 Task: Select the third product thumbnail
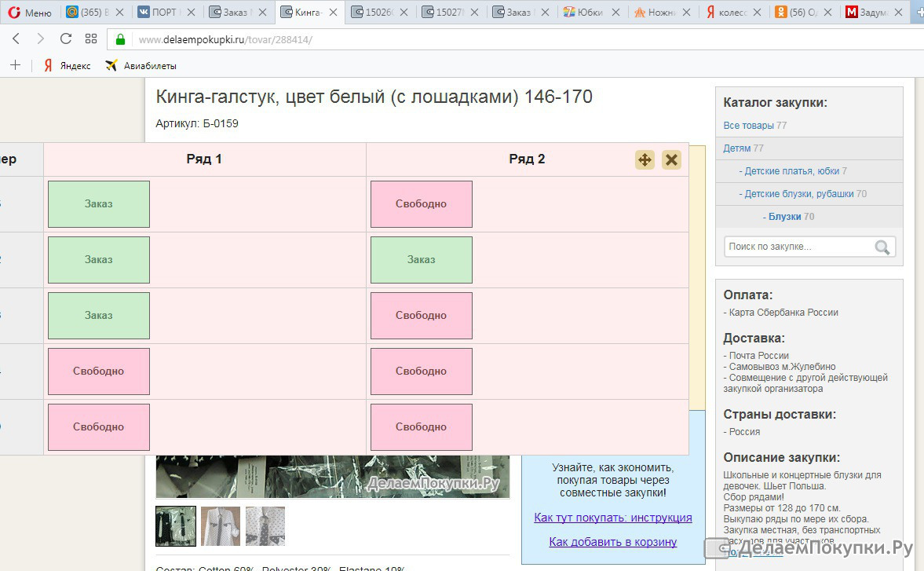[265, 526]
